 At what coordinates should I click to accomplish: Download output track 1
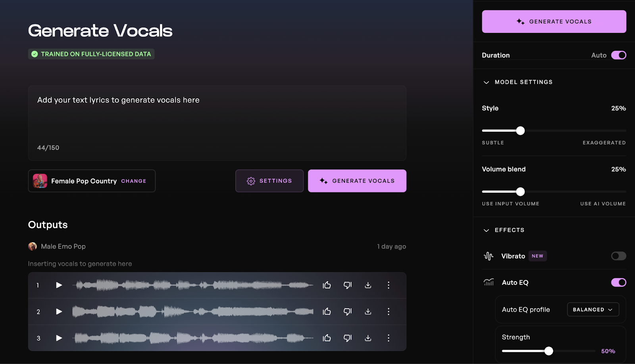click(368, 285)
